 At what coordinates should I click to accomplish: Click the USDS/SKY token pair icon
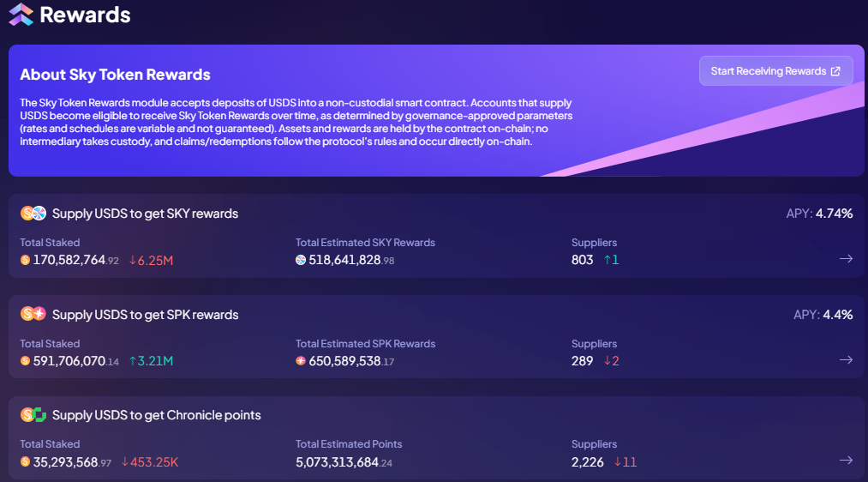pyautogui.click(x=33, y=213)
